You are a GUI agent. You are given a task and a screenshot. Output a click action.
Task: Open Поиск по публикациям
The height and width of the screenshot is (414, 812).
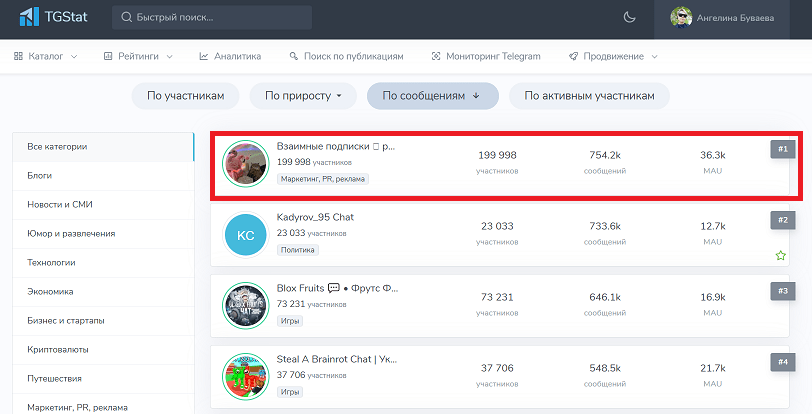click(x=346, y=57)
